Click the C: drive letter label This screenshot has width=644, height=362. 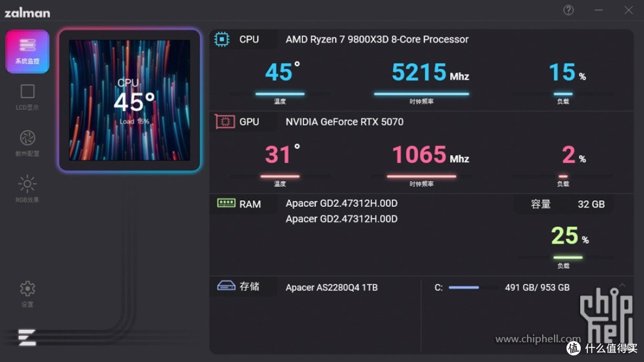(439, 287)
